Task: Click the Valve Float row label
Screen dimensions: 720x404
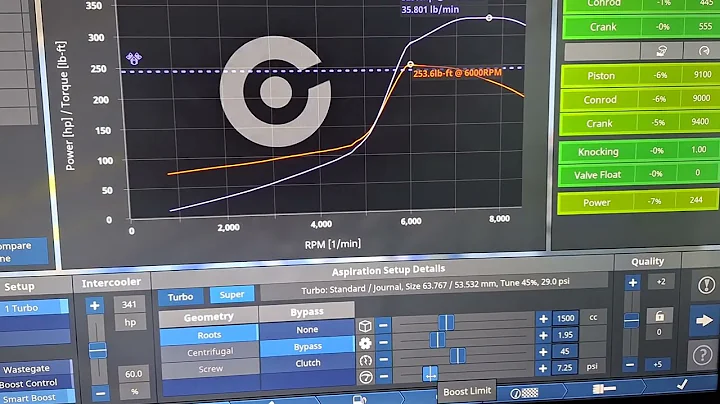Action: 597,175
